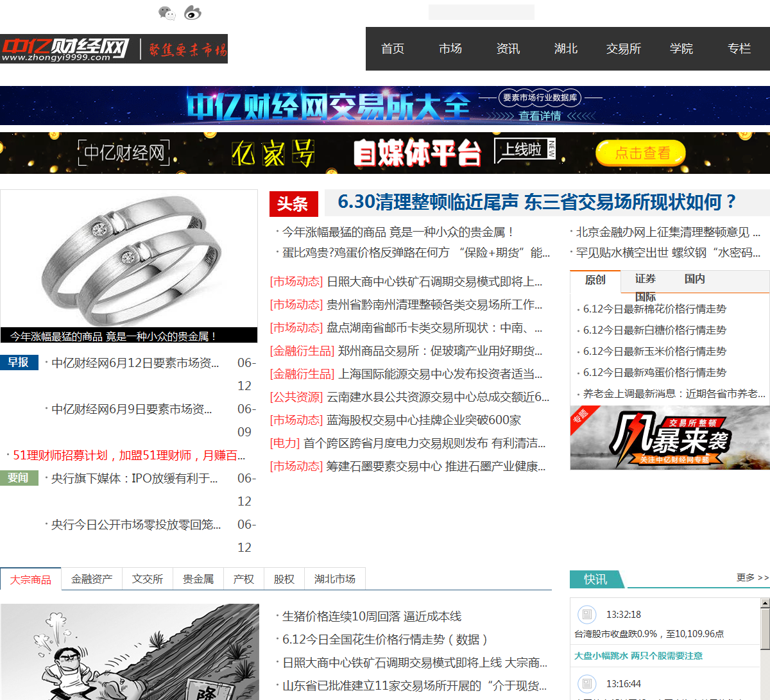Click news icon beside 13:32:18 flash item
The height and width of the screenshot is (700, 770).
pos(586,615)
